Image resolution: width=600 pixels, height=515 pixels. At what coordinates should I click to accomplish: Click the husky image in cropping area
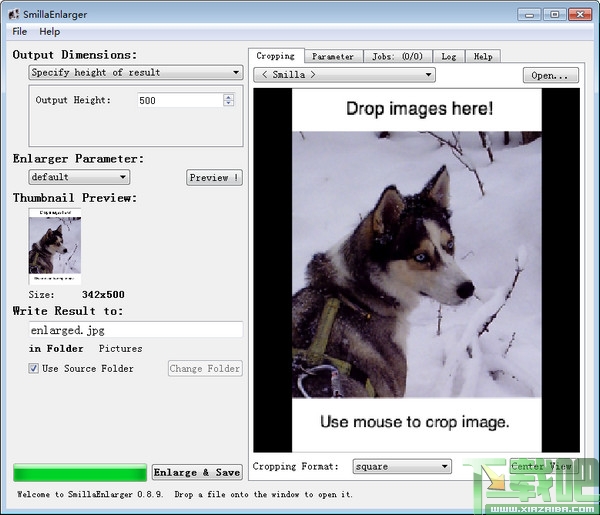[x=417, y=264]
